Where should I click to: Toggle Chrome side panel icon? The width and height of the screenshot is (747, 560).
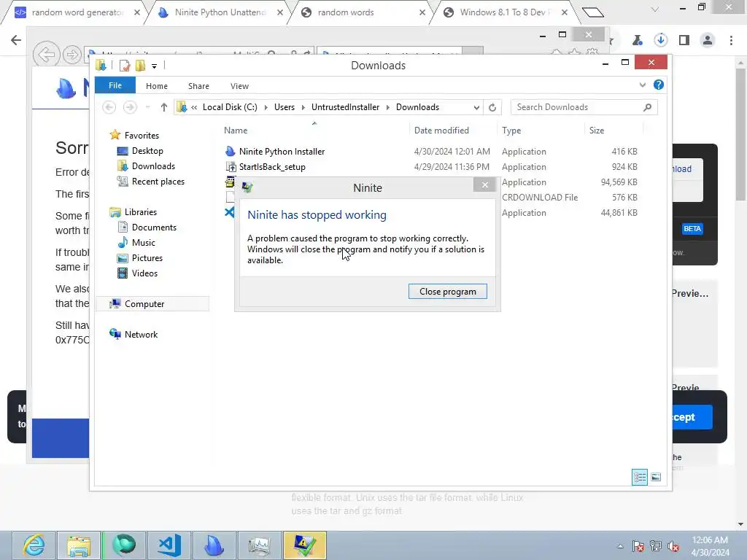coord(684,40)
